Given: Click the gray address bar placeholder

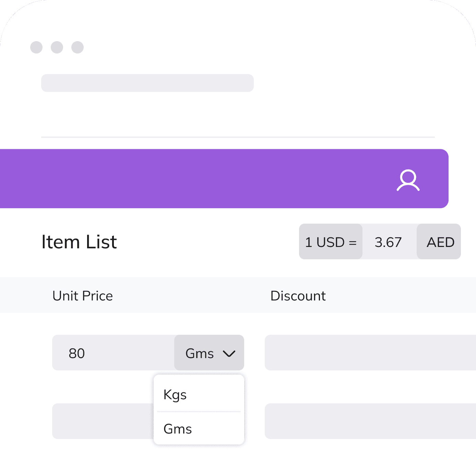Looking at the screenshot, I should point(147,83).
